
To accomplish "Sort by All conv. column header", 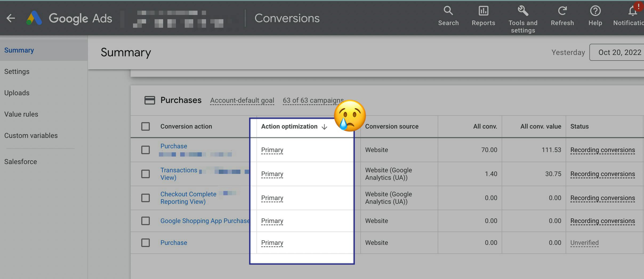I will 485,126.
